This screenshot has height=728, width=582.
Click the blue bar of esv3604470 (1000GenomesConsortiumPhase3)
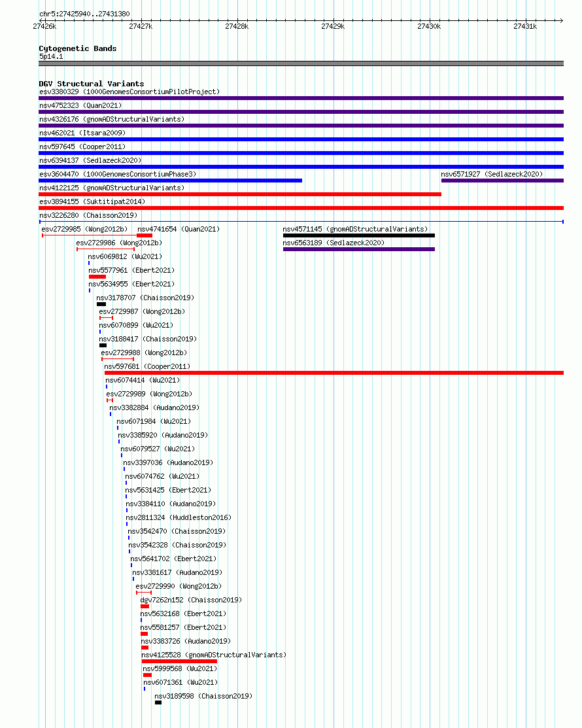click(x=170, y=181)
